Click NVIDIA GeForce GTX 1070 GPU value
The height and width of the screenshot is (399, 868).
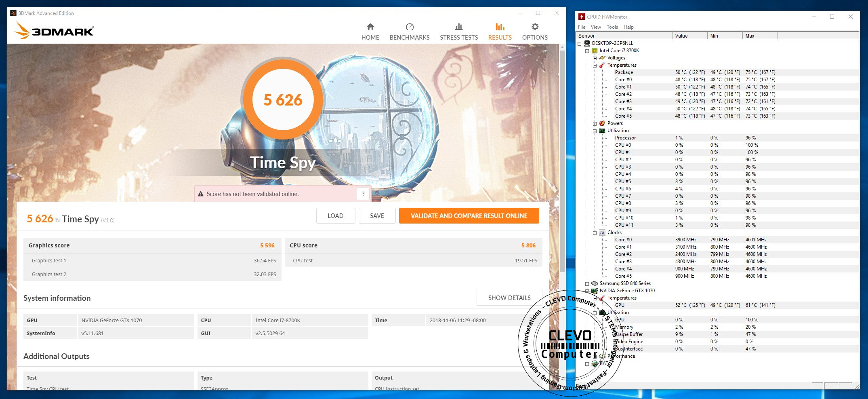[x=112, y=321]
